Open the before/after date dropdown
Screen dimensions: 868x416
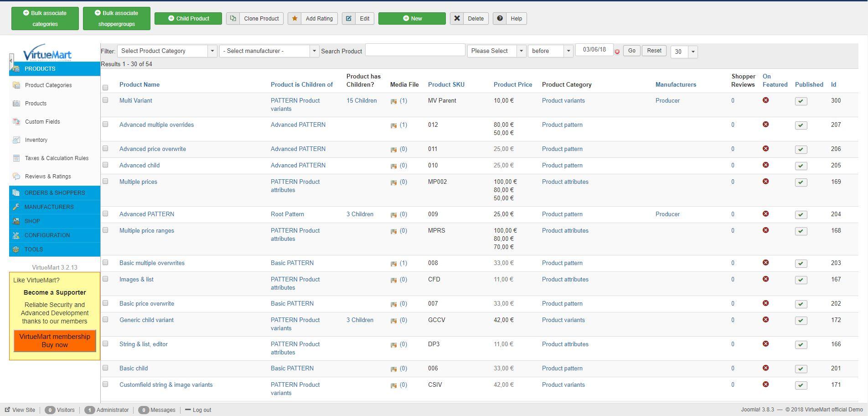tap(550, 51)
